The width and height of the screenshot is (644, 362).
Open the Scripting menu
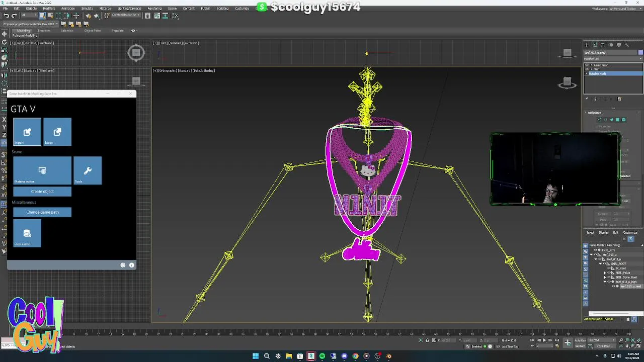[222, 9]
